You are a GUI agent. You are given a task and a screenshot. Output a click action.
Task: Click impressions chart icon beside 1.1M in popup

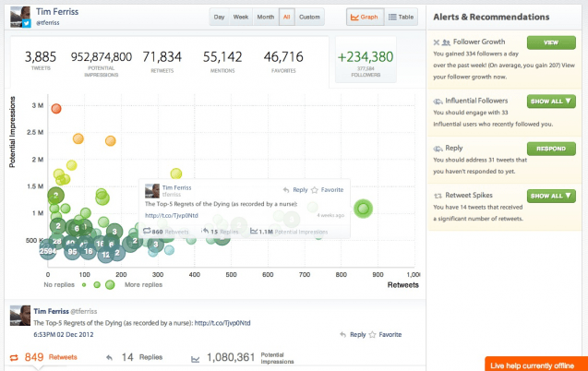tap(254, 231)
